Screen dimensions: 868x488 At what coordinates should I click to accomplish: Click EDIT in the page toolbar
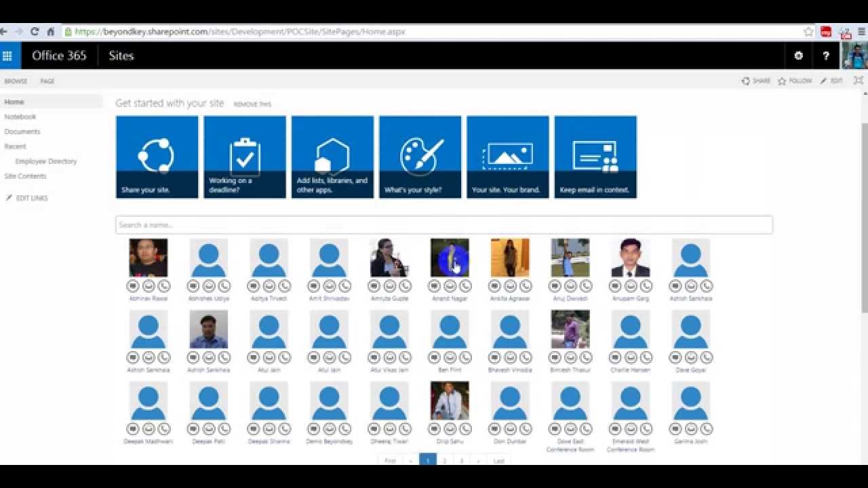[x=831, y=81]
